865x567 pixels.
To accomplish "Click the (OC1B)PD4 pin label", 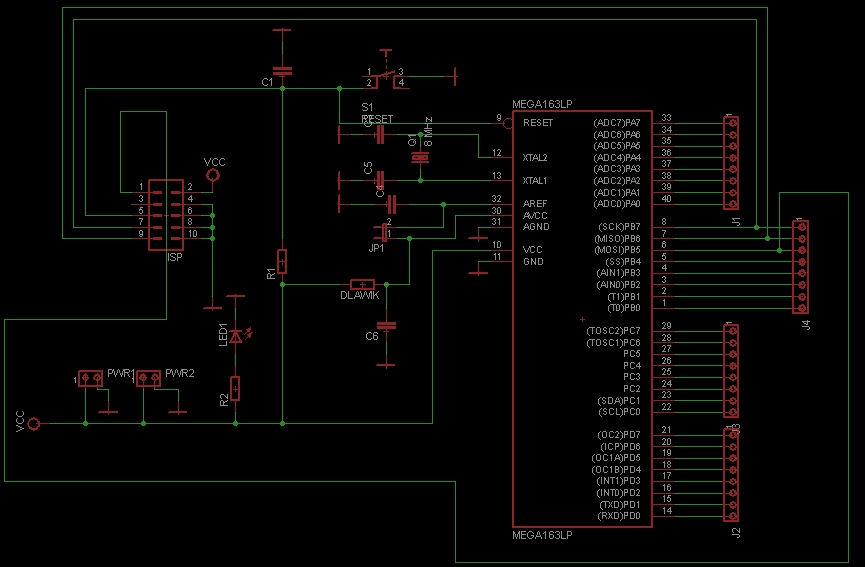I will [616, 470].
